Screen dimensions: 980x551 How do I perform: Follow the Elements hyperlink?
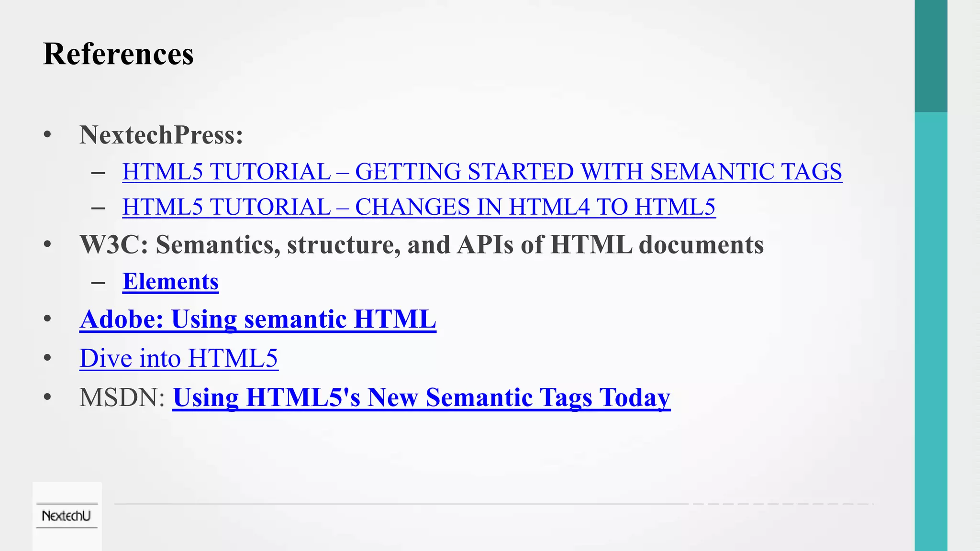click(170, 281)
